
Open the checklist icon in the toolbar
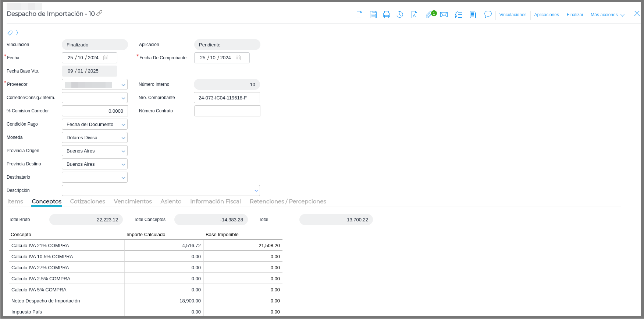pyautogui.click(x=458, y=15)
